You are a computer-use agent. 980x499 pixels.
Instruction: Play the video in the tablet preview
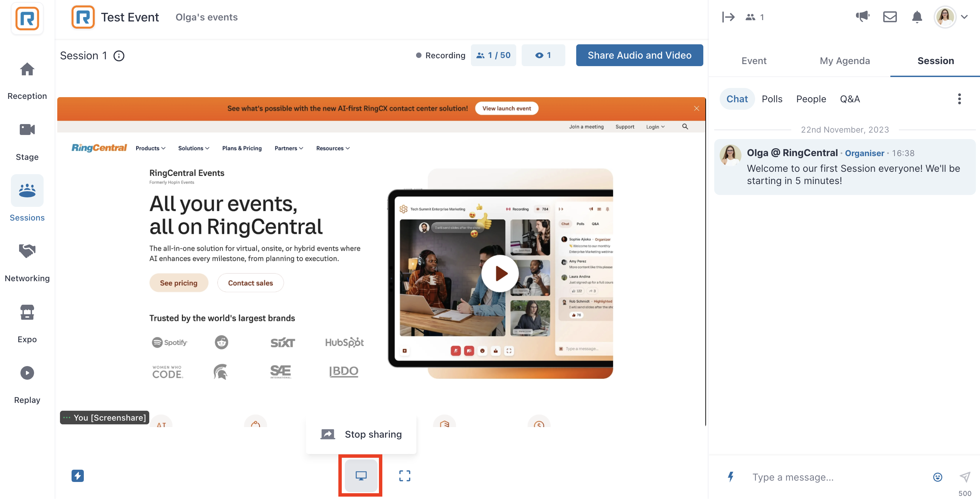pos(500,273)
